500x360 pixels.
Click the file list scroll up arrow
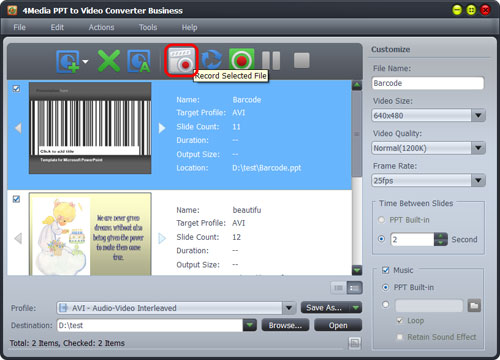(x=357, y=85)
